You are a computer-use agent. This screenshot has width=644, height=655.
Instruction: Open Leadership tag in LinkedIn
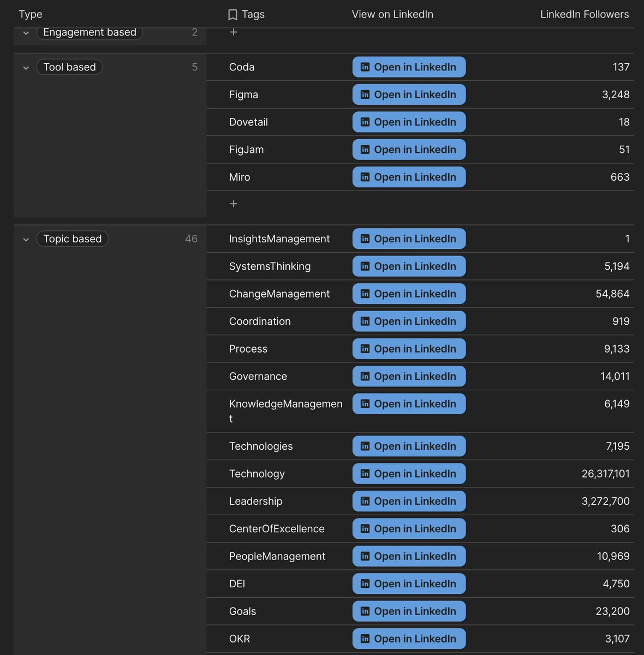409,501
